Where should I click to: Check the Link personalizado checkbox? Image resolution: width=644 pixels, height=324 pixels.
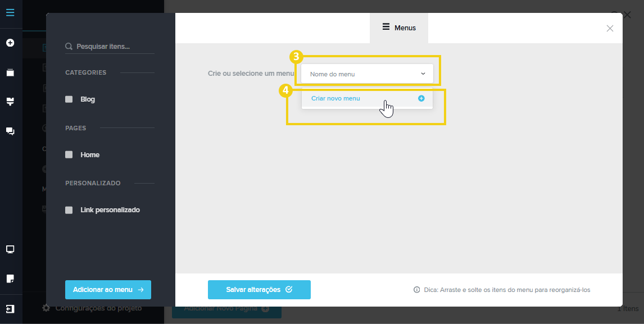[x=69, y=210]
